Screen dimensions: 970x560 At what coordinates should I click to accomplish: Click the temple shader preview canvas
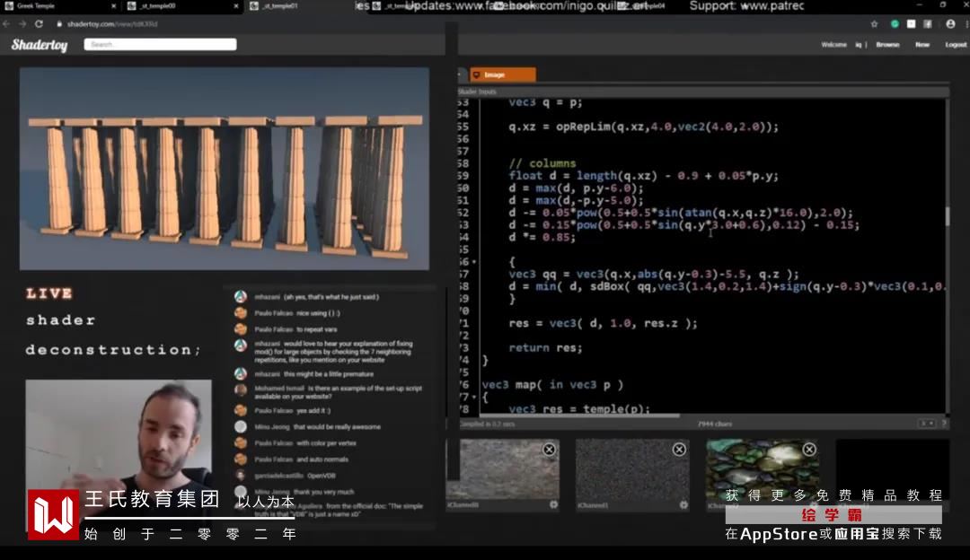click(x=224, y=169)
